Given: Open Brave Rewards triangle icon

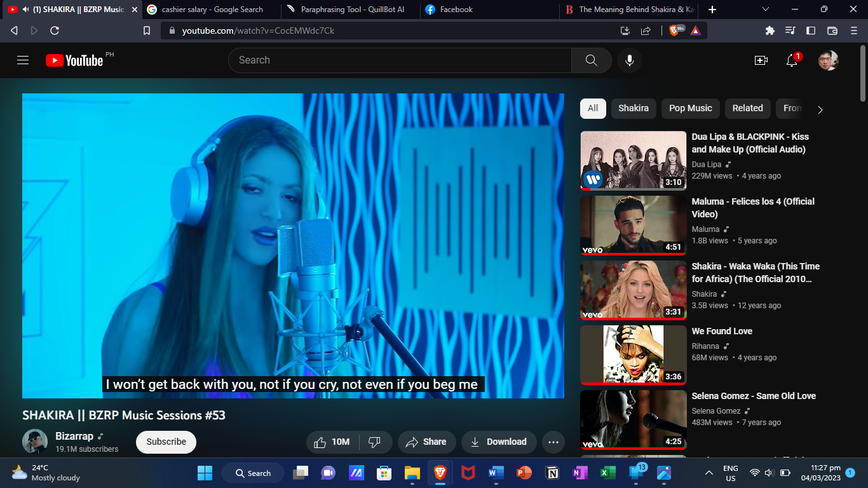Looking at the screenshot, I should pos(696,30).
